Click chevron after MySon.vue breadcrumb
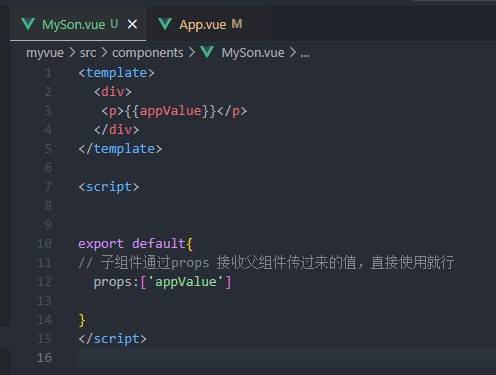 point(293,52)
